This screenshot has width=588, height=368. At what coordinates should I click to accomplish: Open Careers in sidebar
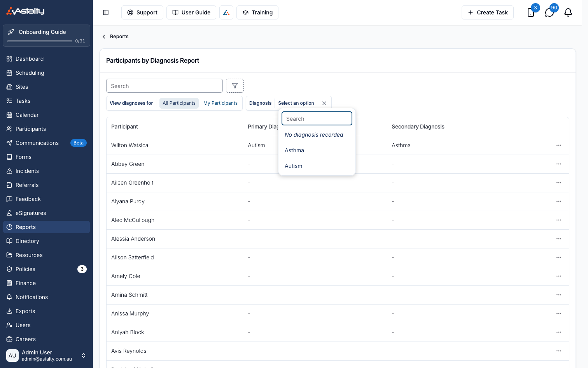point(46,339)
